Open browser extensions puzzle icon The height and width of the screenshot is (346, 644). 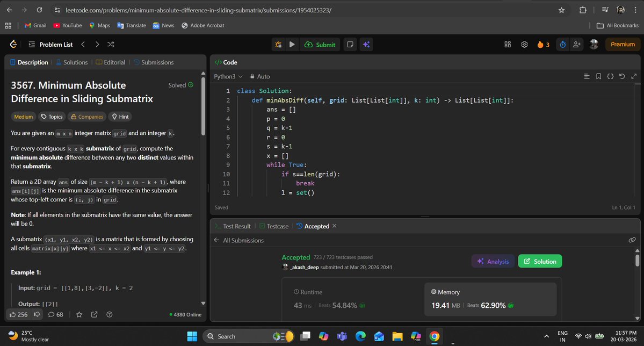point(583,10)
